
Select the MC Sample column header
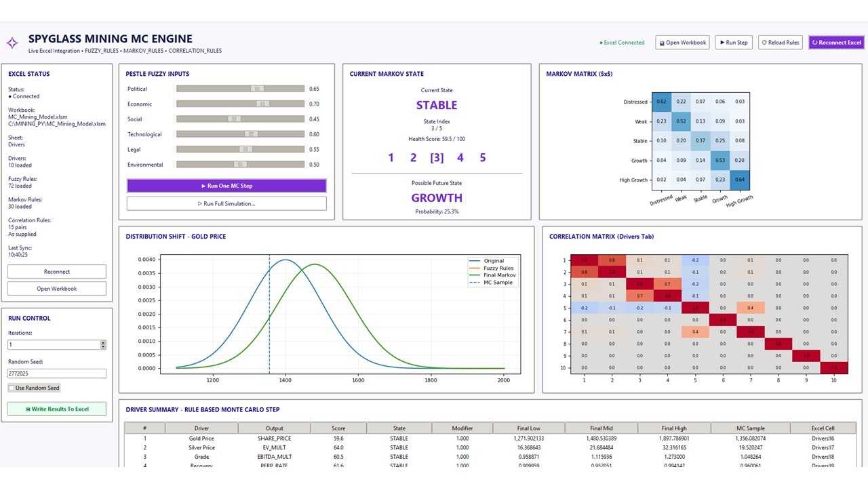(x=751, y=428)
